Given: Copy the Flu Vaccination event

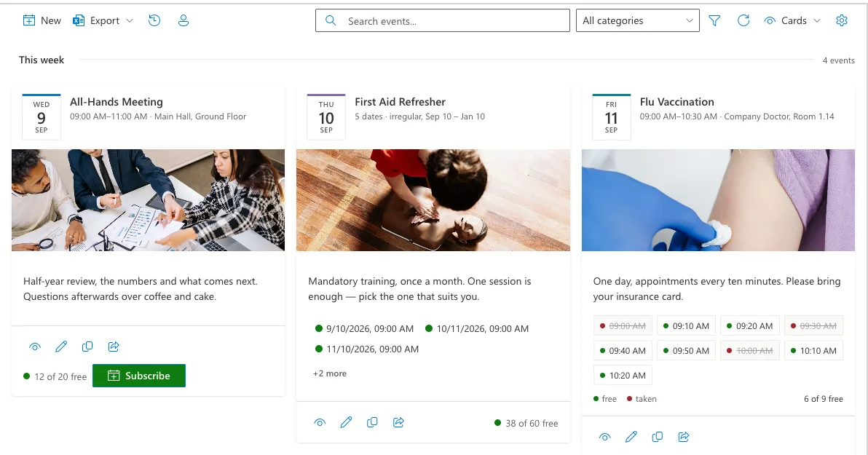Looking at the screenshot, I should pyautogui.click(x=658, y=437).
